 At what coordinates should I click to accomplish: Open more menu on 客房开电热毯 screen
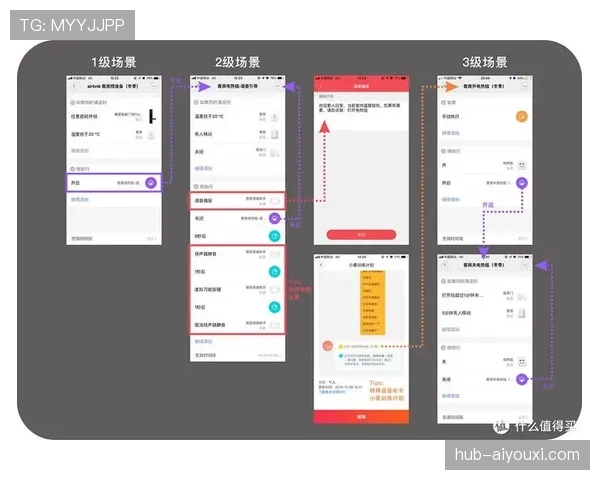tap(525, 87)
